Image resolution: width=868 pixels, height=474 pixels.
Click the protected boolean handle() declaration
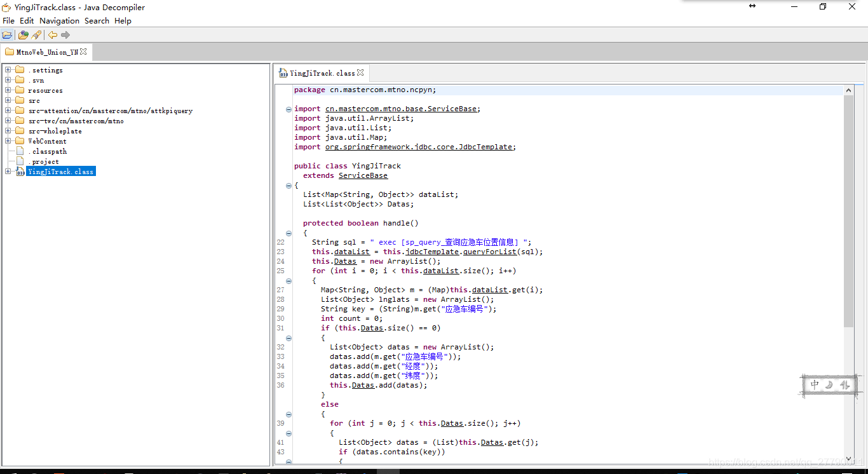point(361,223)
